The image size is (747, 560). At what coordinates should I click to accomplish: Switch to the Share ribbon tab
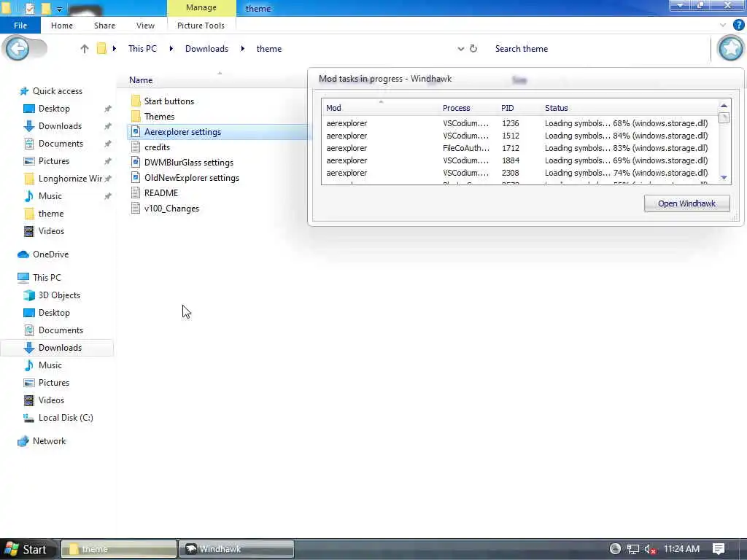tap(104, 26)
